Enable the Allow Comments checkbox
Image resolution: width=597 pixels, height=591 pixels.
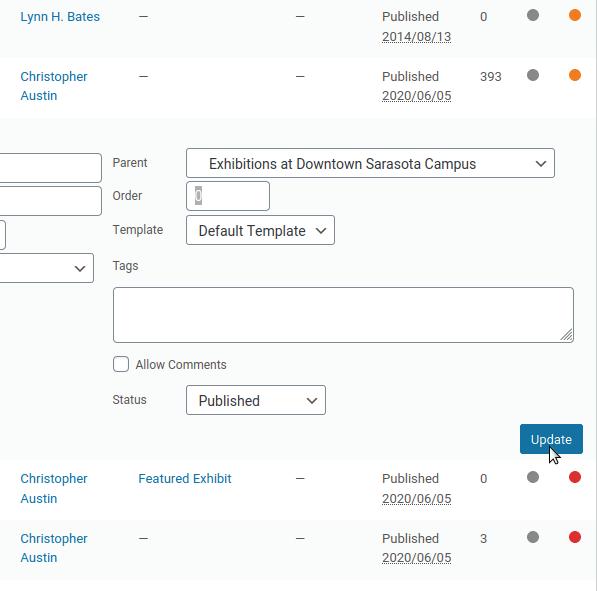(121, 364)
